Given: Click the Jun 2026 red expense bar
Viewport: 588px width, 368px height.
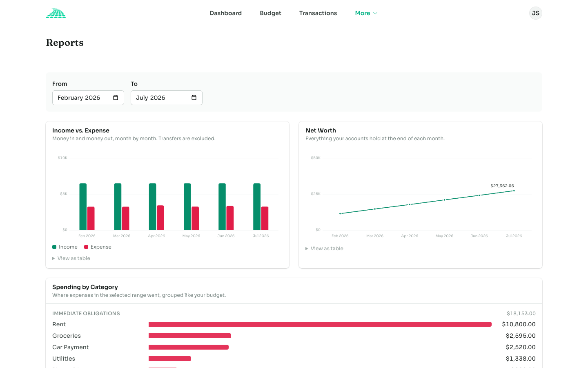Looking at the screenshot, I should 230,218.
